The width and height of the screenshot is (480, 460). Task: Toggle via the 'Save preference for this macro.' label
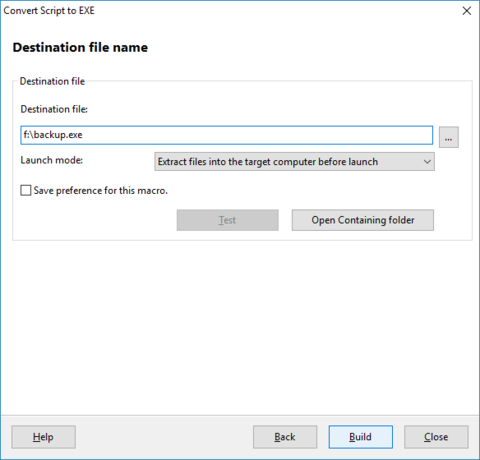tap(101, 190)
